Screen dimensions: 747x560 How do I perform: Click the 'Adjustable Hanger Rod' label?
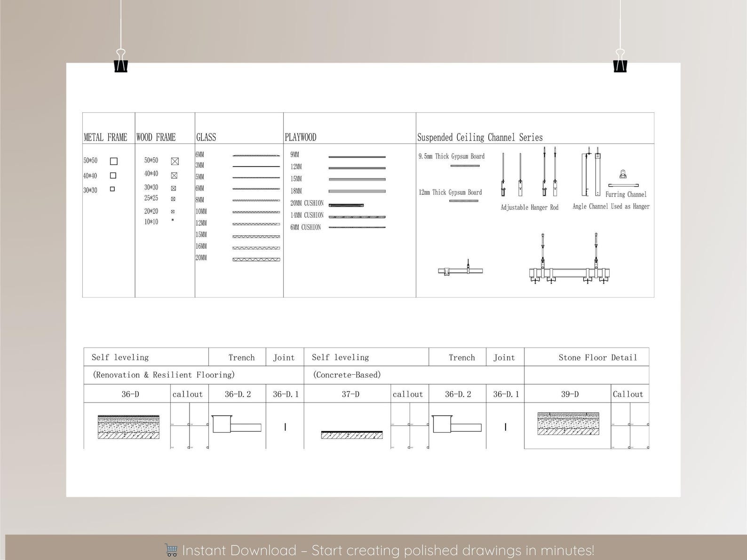[530, 207]
